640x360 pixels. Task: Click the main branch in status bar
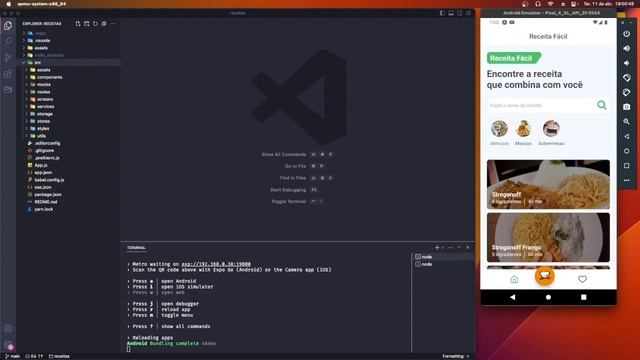[12, 356]
